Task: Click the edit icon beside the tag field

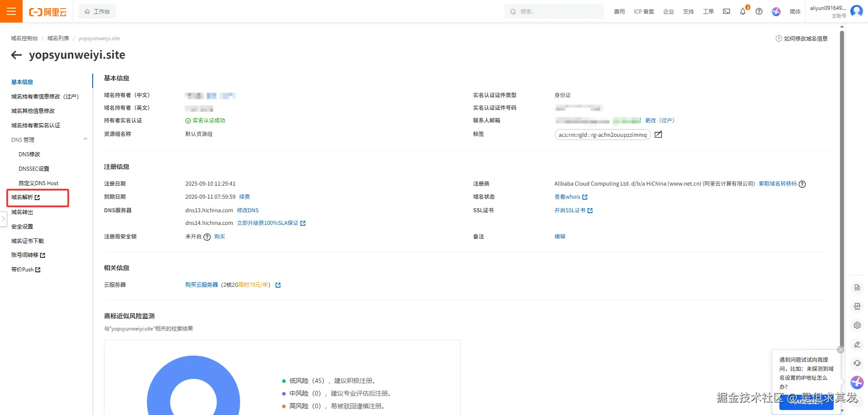Action: coord(658,134)
